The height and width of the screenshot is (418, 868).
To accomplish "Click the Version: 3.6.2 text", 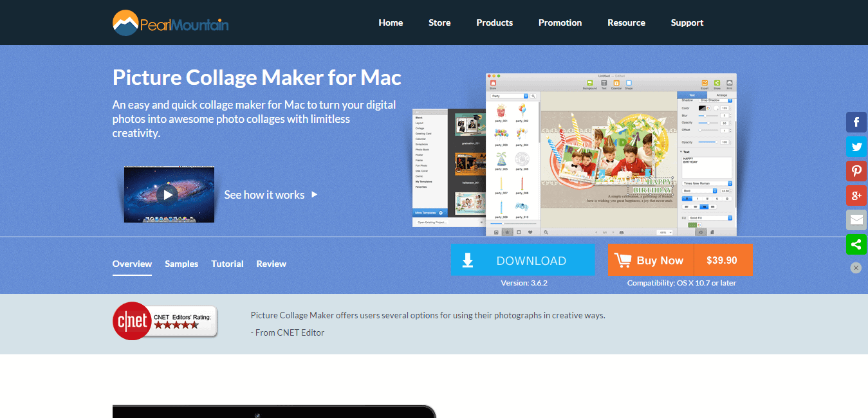I will [524, 283].
